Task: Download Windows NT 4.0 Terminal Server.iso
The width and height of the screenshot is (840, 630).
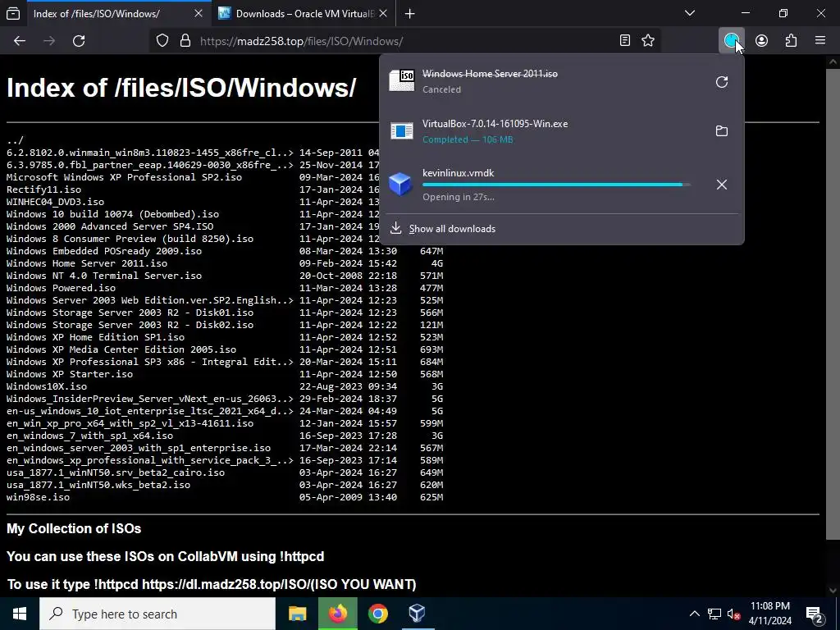Action: tap(104, 276)
